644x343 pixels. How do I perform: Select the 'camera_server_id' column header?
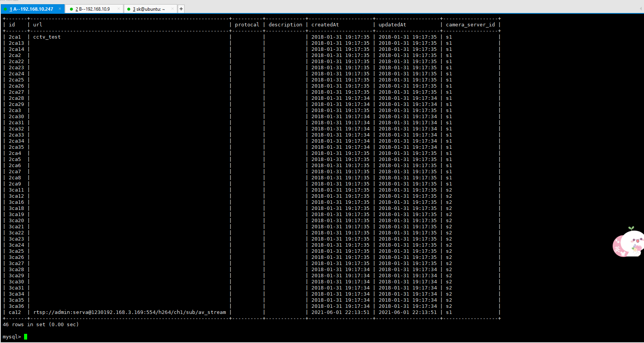pos(470,25)
